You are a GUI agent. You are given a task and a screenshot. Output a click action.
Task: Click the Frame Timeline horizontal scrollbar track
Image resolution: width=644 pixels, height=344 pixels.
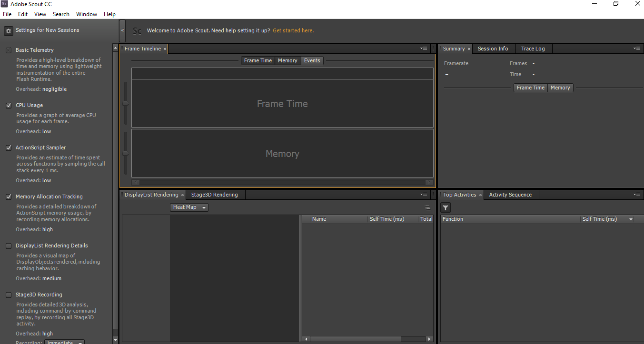coord(282,182)
